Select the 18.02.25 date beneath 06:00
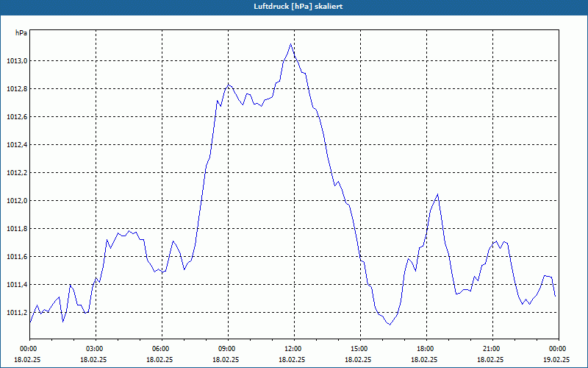The height and width of the screenshot is (368, 588). tap(159, 359)
